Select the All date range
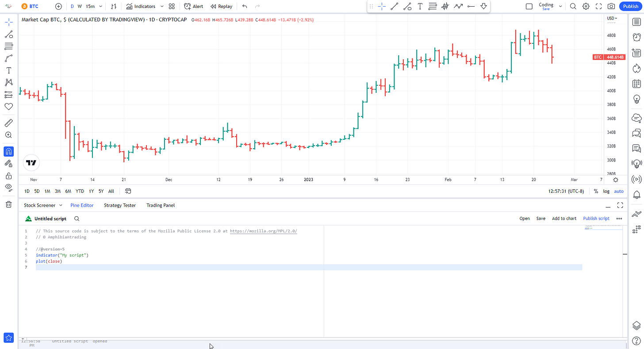The height and width of the screenshot is (349, 644). pos(111,191)
